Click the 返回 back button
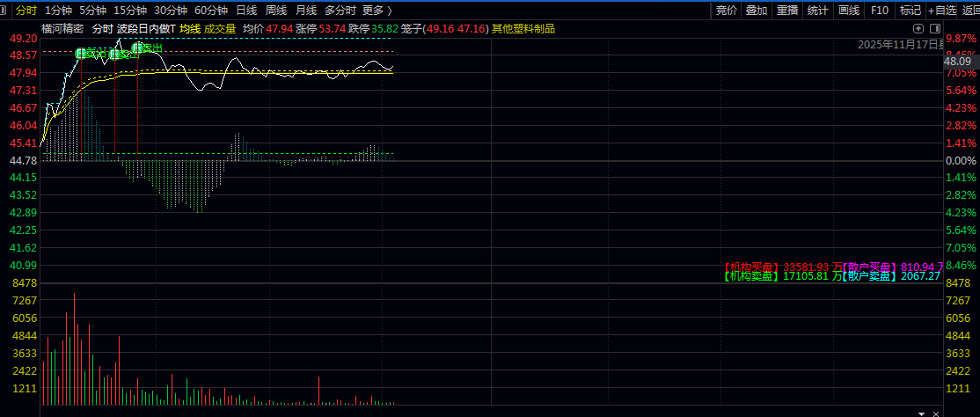This screenshot has height=417, width=980. tap(970, 10)
